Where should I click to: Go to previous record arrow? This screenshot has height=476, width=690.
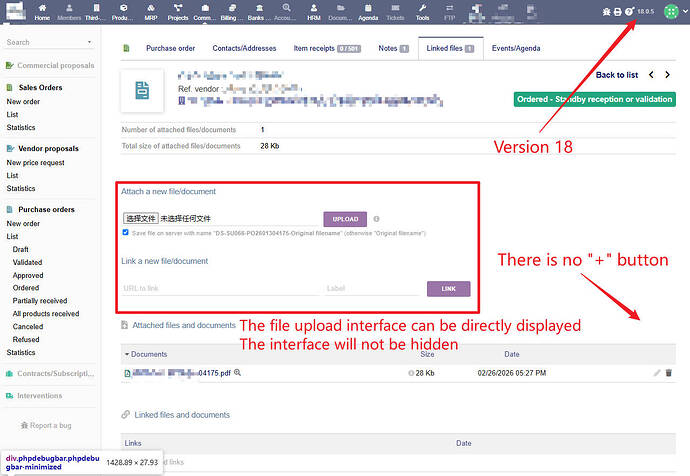tap(651, 75)
